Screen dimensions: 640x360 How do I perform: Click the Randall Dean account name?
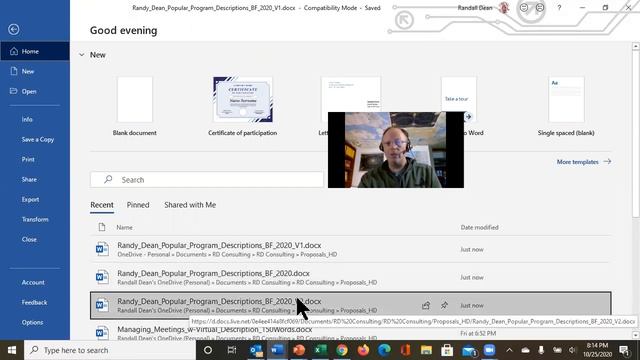(474, 8)
